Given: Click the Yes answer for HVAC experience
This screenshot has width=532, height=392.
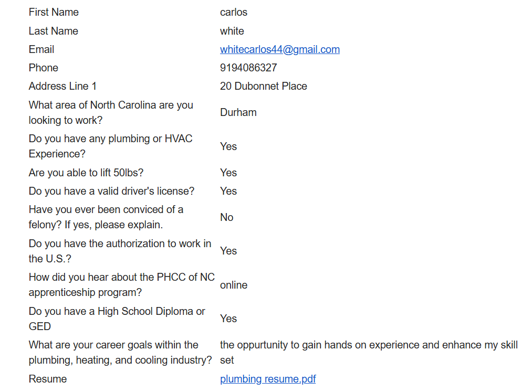Looking at the screenshot, I should coord(228,146).
